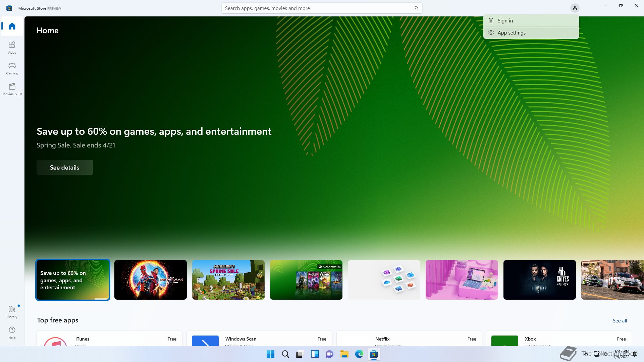Open the Library

point(12,312)
